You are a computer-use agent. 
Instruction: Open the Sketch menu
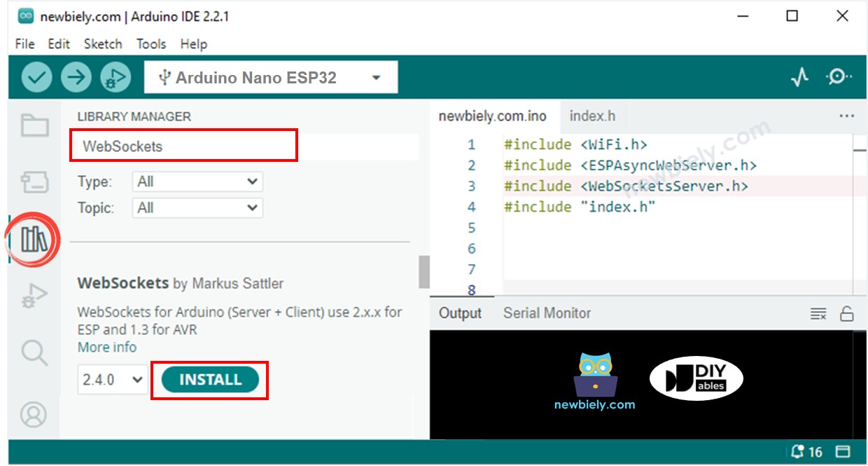[x=103, y=43]
